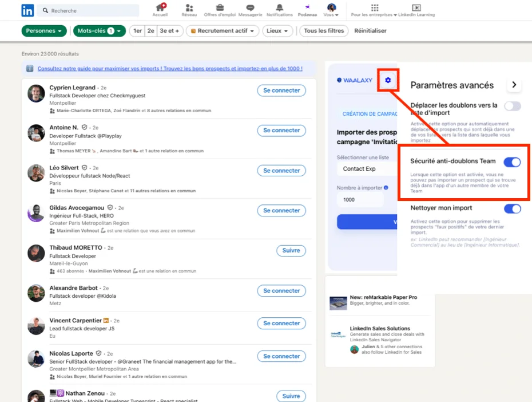Click the Waalaxy logo
This screenshot has width=532, height=402.
coord(355,80)
